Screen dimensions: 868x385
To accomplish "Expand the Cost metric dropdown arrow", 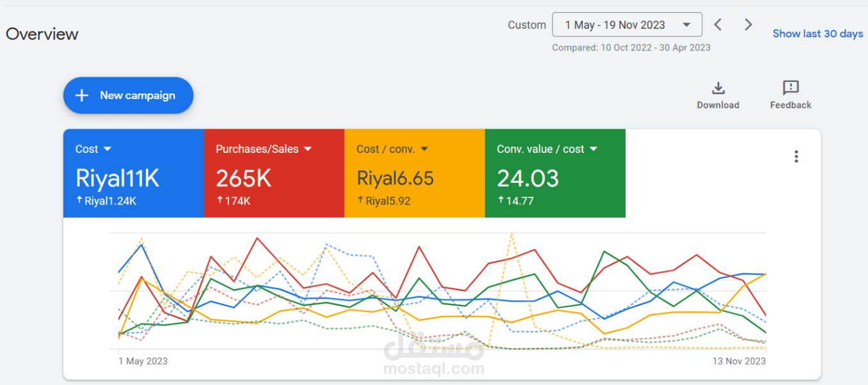I will tap(107, 149).
